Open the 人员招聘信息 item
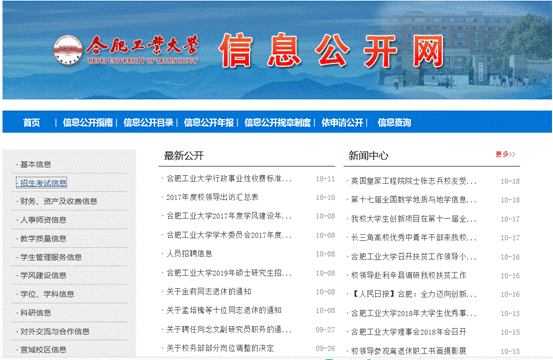 coord(189,254)
